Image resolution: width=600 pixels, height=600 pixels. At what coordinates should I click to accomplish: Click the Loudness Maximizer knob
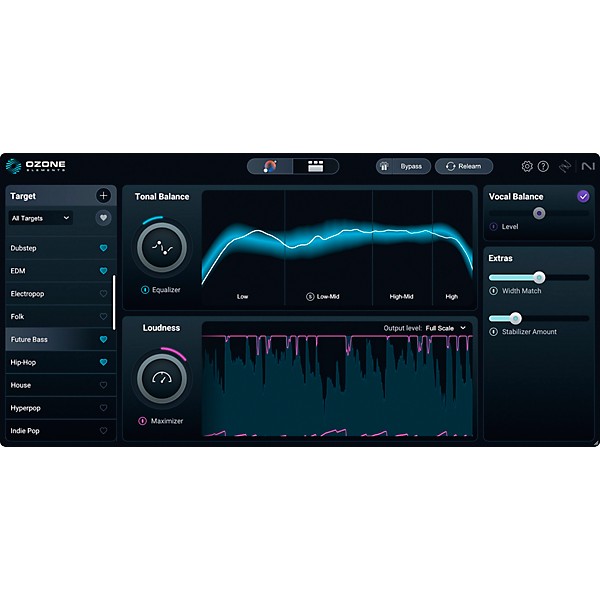(162, 378)
